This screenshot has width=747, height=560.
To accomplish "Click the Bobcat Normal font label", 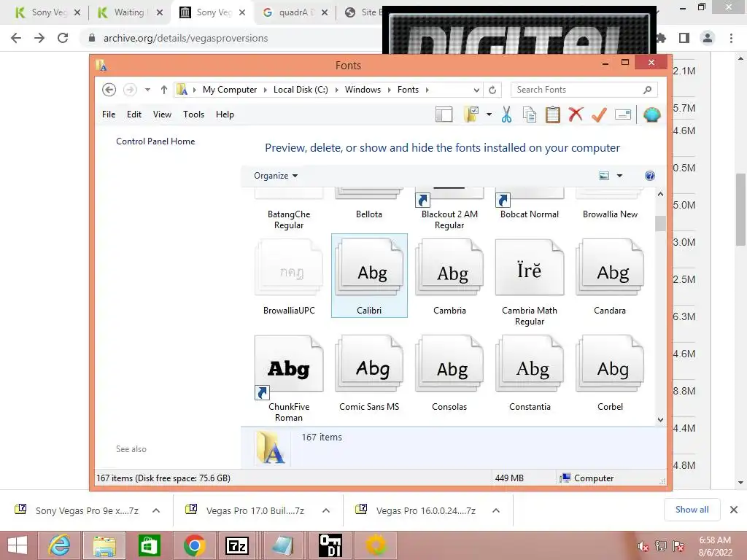I will pyautogui.click(x=530, y=214).
